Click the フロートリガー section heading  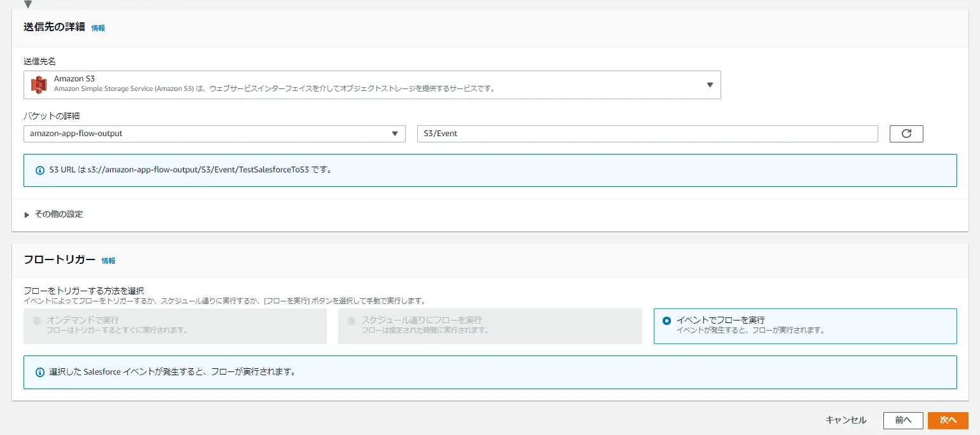click(x=59, y=259)
